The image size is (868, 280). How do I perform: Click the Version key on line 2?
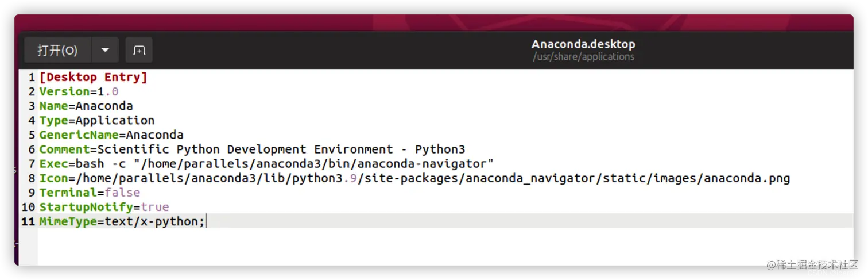[x=64, y=91]
